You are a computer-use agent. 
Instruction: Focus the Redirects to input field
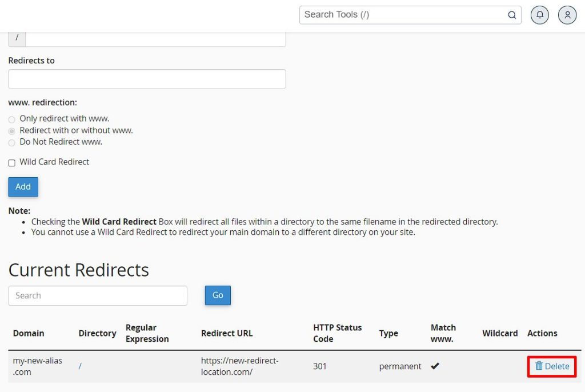pyautogui.click(x=147, y=79)
